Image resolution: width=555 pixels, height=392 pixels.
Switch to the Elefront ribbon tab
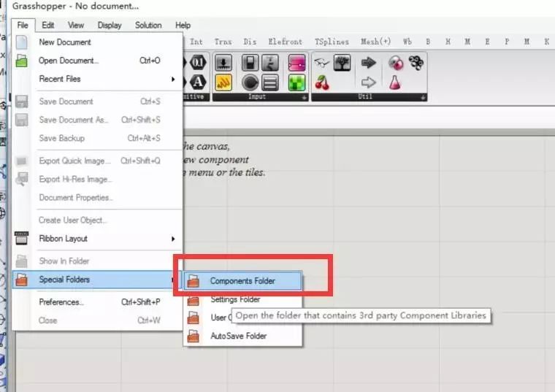(x=286, y=42)
